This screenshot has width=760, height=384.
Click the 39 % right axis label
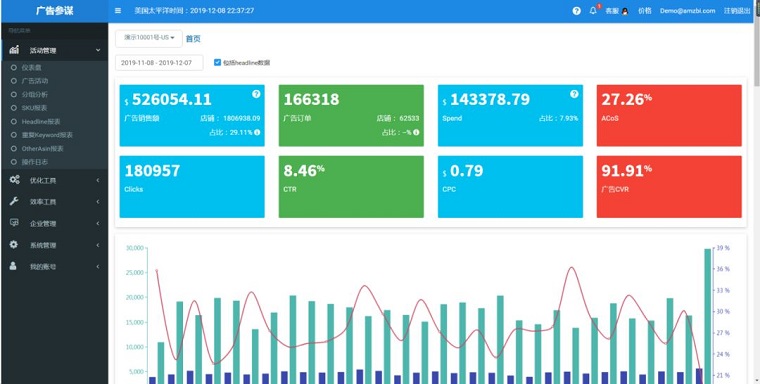(723, 248)
